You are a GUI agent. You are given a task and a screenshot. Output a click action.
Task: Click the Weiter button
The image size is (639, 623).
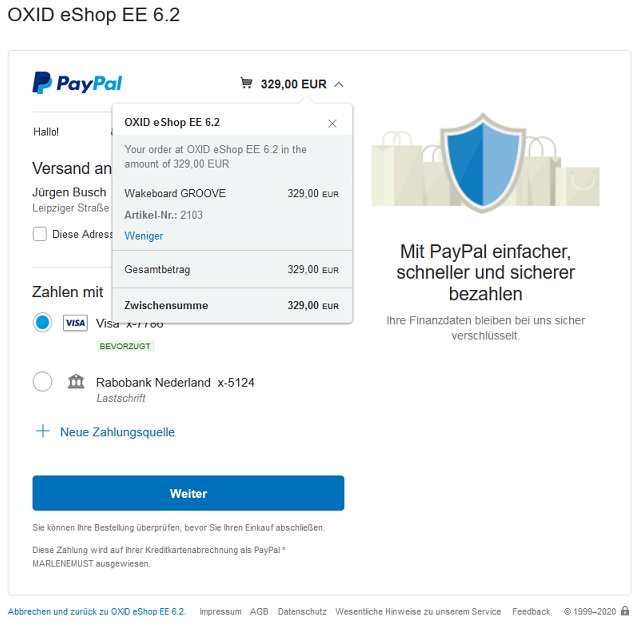tap(188, 493)
